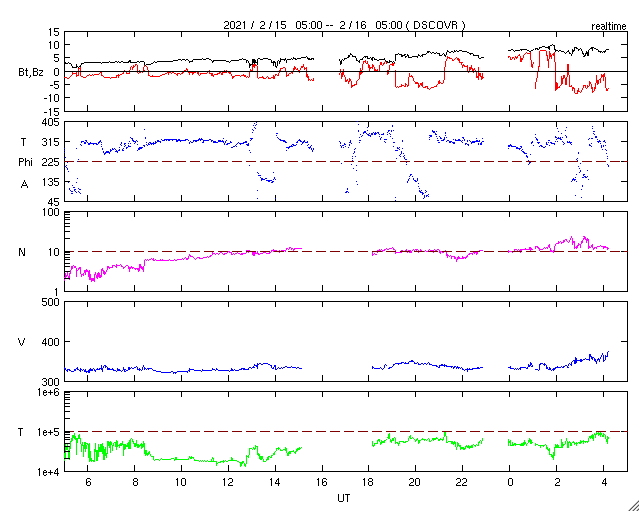Click the '1e+4' tick value
This screenshot has height=512, width=640.
(x=49, y=472)
